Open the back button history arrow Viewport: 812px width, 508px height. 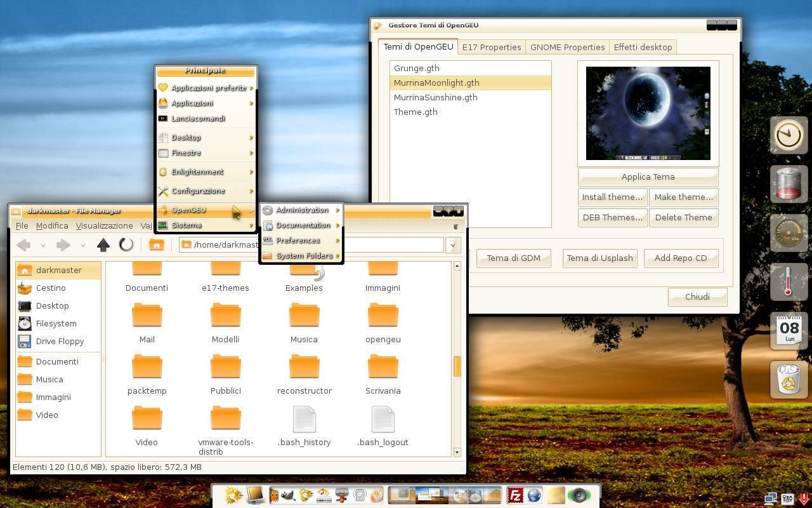[43, 245]
